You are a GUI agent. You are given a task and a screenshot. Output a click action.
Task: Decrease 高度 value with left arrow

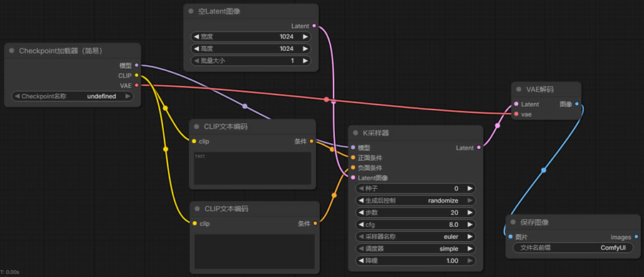click(x=196, y=49)
